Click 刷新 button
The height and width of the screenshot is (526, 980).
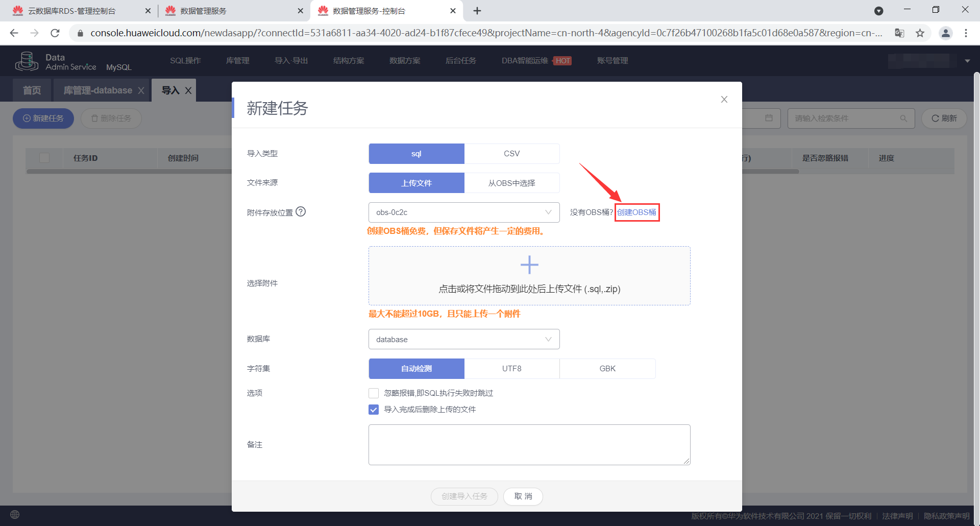[x=944, y=118]
